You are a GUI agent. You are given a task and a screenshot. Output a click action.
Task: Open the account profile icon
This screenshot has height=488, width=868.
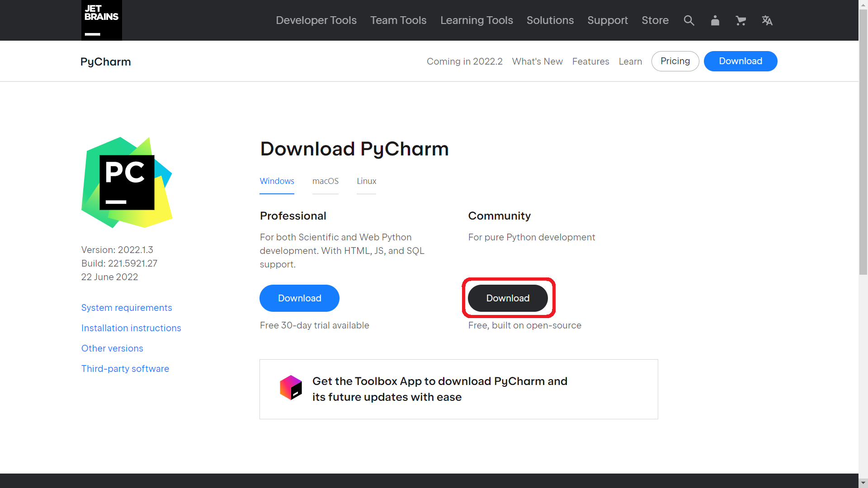point(715,20)
